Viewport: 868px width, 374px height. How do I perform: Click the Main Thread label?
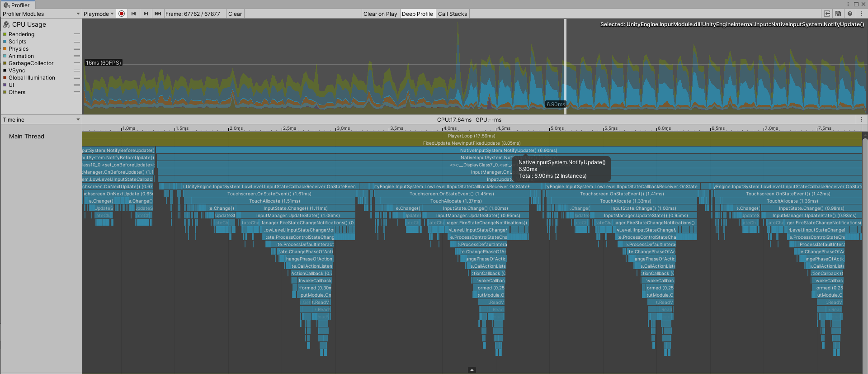click(27, 136)
